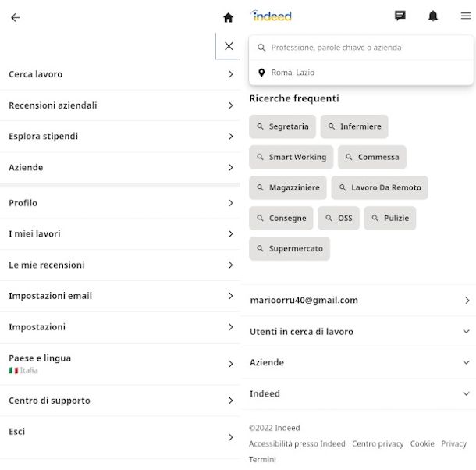Viewport: 476px width, 470px height.
Task: Choose the Infermiere search chip
Action: point(354,126)
